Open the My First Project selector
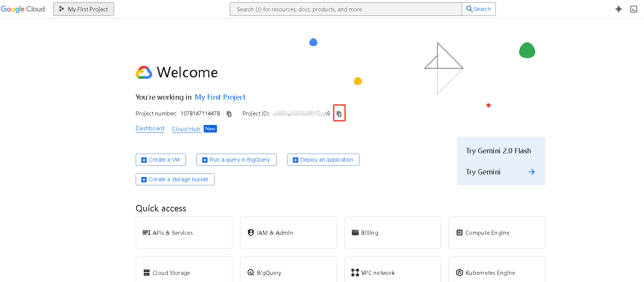 84,9
